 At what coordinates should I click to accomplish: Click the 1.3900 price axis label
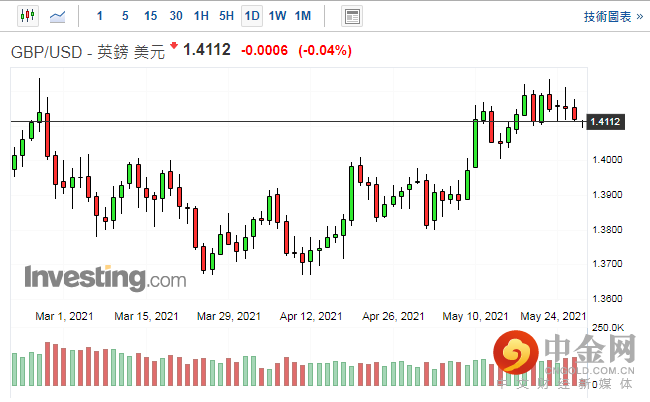point(607,195)
